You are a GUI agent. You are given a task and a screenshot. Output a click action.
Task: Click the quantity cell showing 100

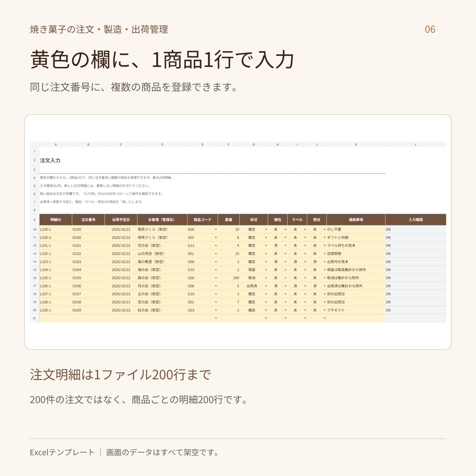click(x=229, y=278)
